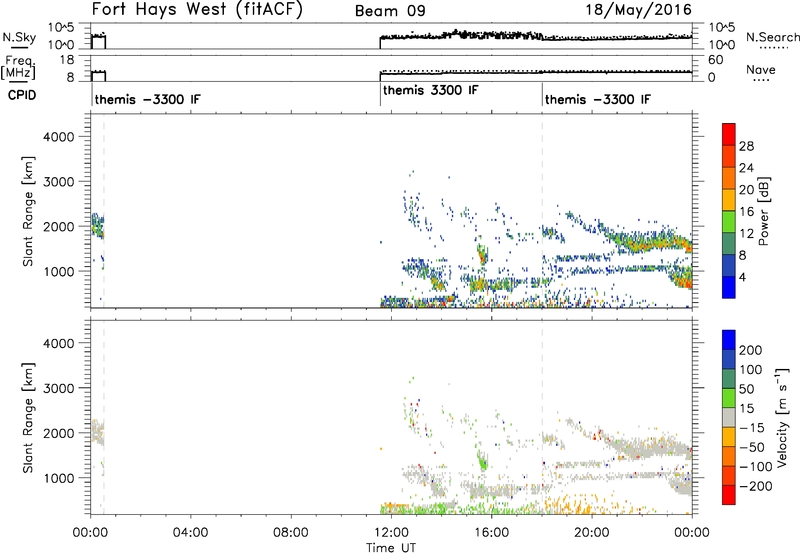
Task: Click the dashed 18:00 marker in the power panel
Action: click(x=542, y=211)
